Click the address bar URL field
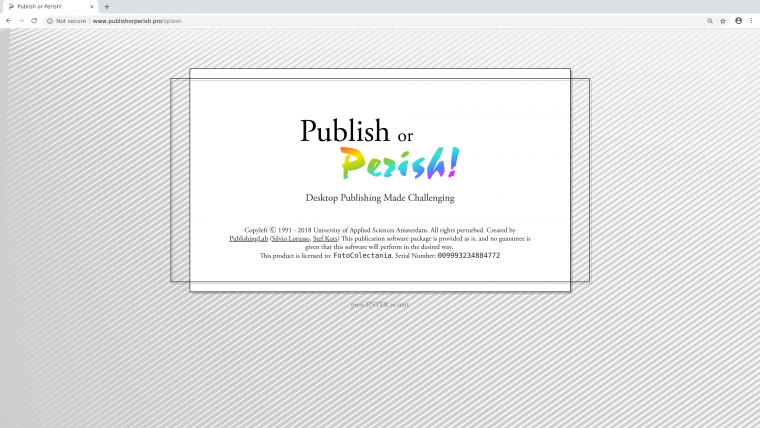Image resolution: width=760 pixels, height=428 pixels. (300, 20)
